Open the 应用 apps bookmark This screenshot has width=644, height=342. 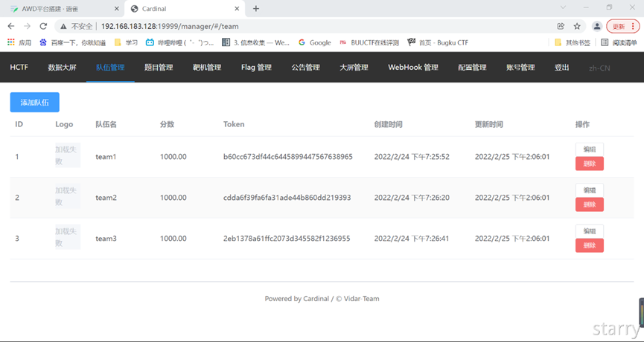(19, 42)
